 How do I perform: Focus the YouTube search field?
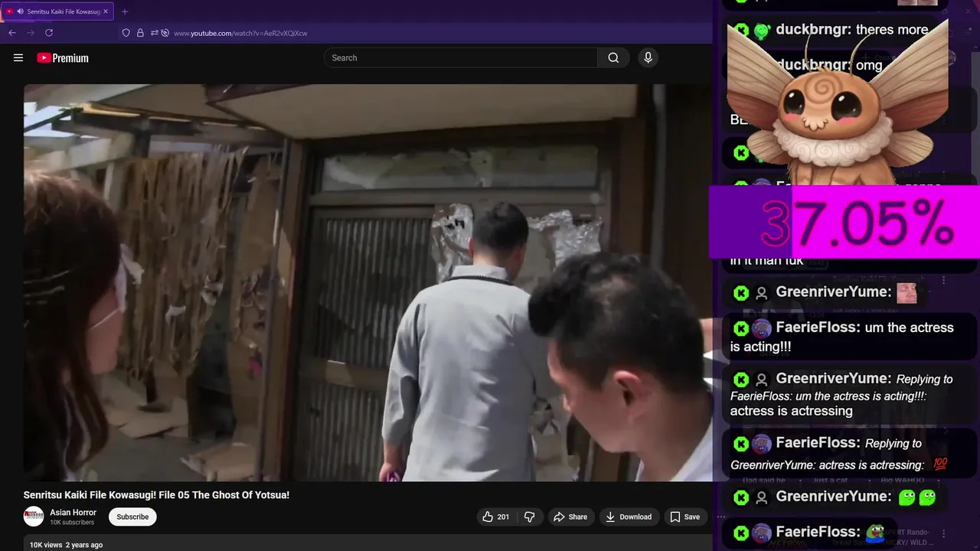click(x=461, y=57)
